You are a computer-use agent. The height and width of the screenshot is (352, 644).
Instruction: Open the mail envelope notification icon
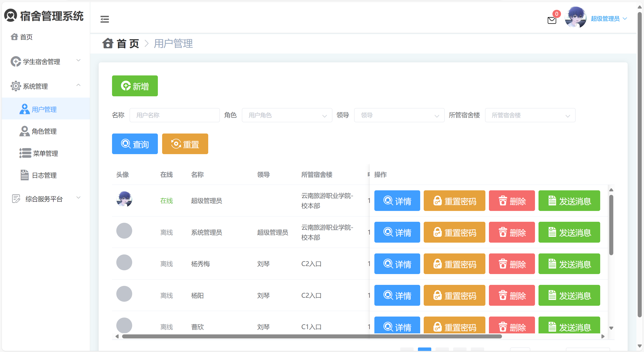point(552,20)
